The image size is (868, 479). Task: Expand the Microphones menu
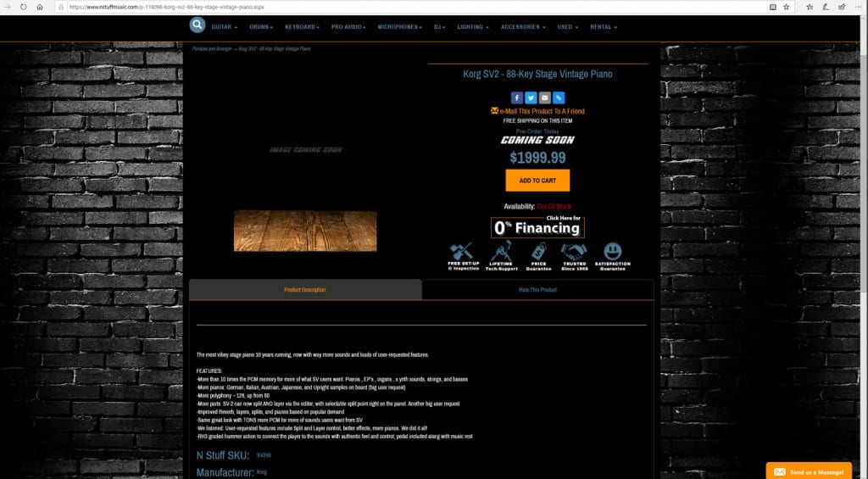[400, 26]
